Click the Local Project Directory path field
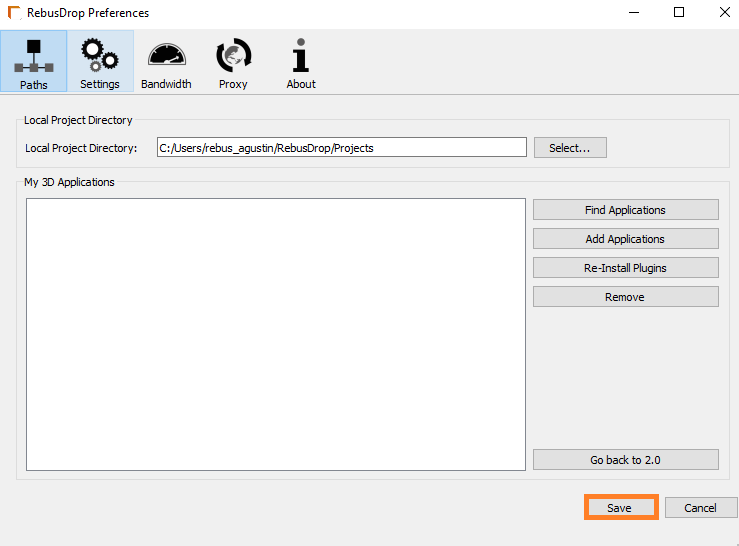The height and width of the screenshot is (546, 739). tap(342, 148)
